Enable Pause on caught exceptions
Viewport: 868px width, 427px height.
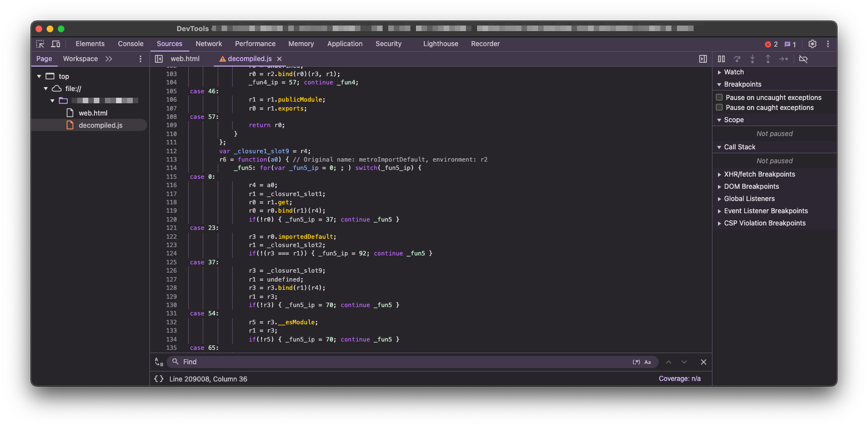coord(719,108)
